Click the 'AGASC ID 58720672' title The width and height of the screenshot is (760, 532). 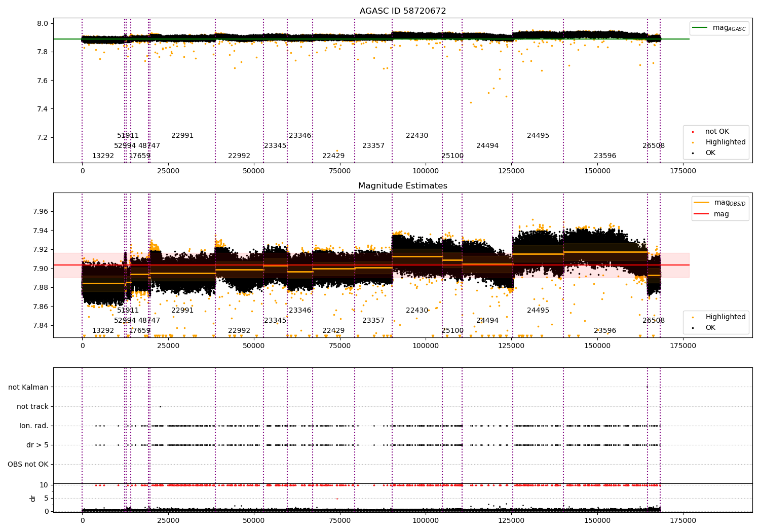click(403, 11)
